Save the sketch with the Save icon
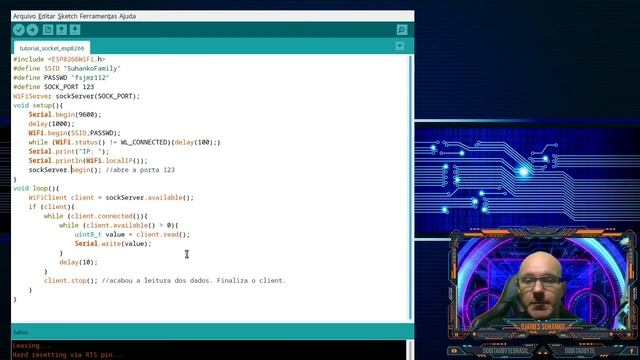 point(75,30)
